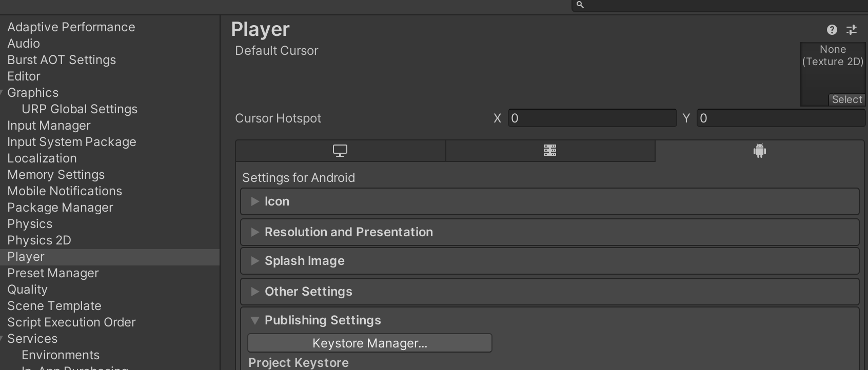Open Input Manager settings
The width and height of the screenshot is (868, 370).
point(49,126)
